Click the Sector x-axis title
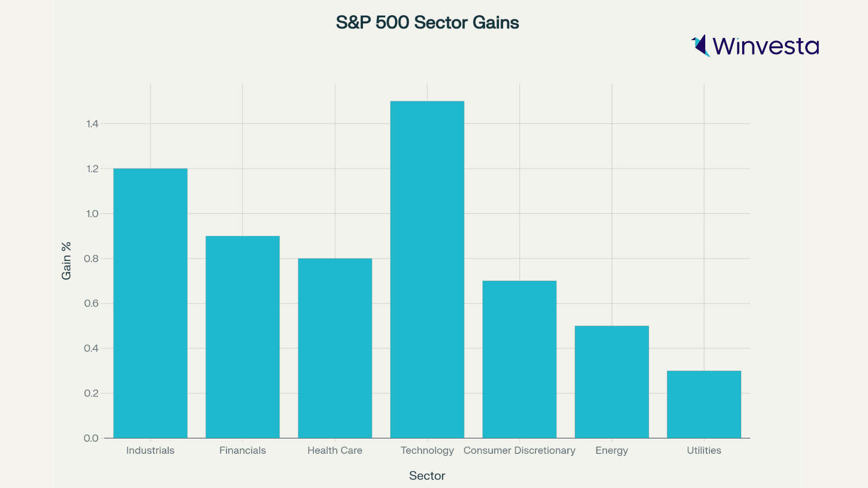Viewport: 868px width, 488px height. pos(427,476)
